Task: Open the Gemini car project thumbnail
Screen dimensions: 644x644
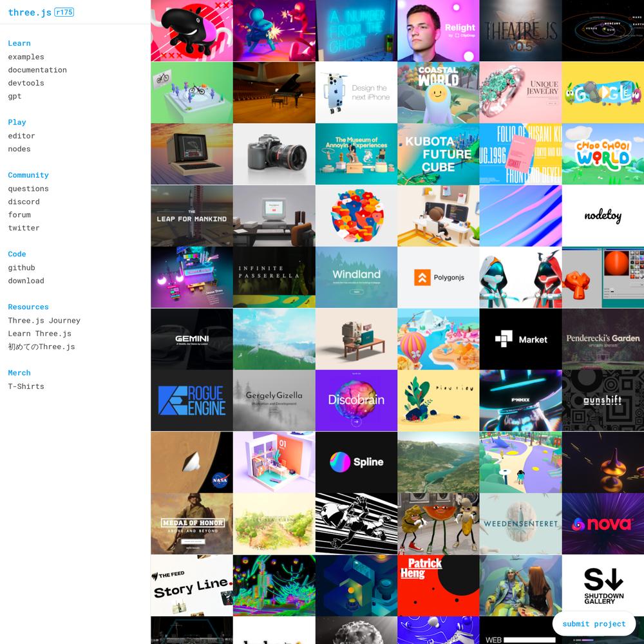Action: click(192, 339)
